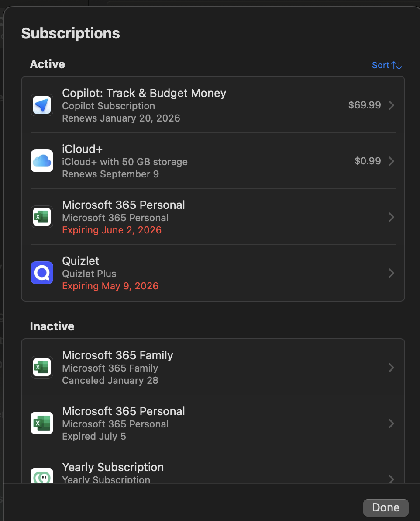The width and height of the screenshot is (420, 521).
Task: Click "iCloud+ with 50 GB storage" text
Action: (x=125, y=162)
